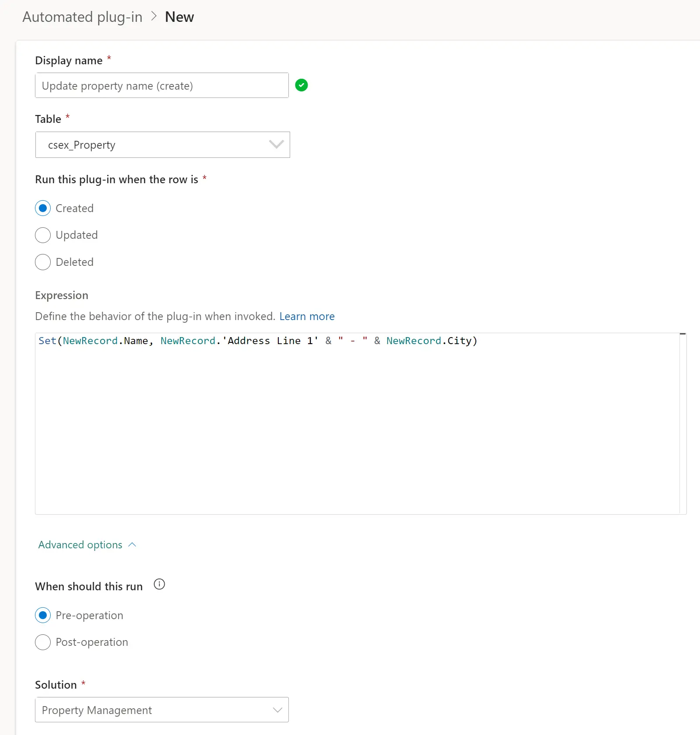
Task: Click the info icon beside When should this run
Action: (159, 585)
